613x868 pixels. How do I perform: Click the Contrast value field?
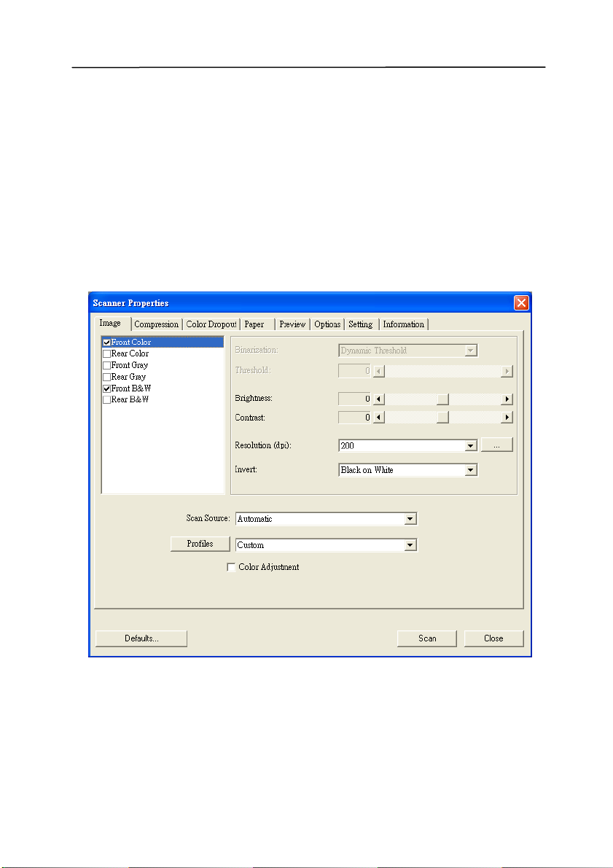point(354,418)
